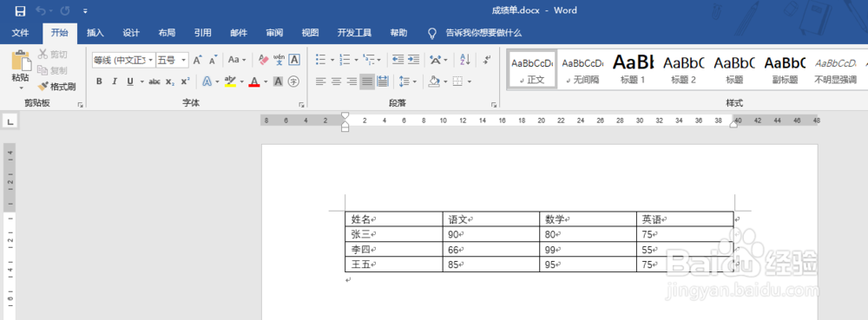The width and height of the screenshot is (868, 320).
Task: Click the Cut (剪切) button
Action: click(x=53, y=54)
